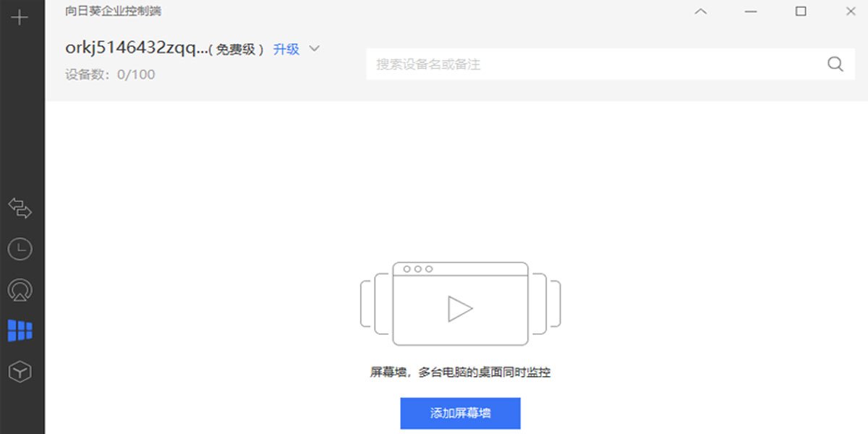Select the screen casting sidebar icon

pyautogui.click(x=20, y=291)
